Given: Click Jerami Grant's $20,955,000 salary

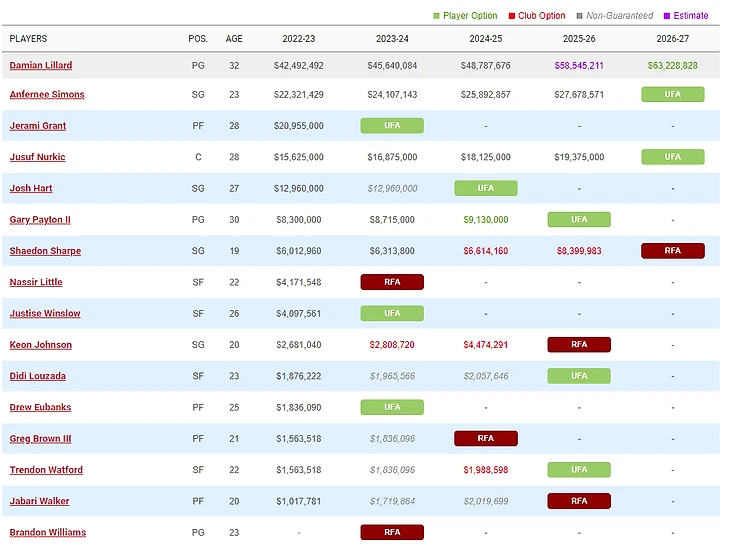Looking at the screenshot, I should pos(299,126).
